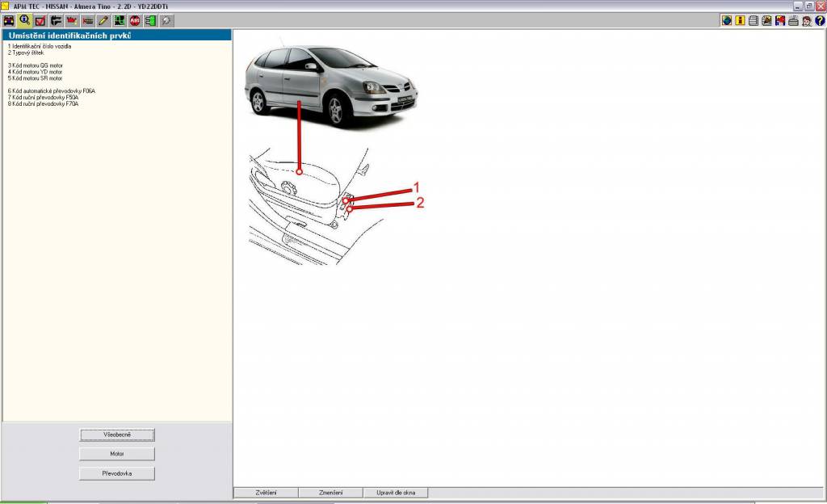Click the APM TEC title bar icon
Viewport: 827px width, 504px height.
[6, 6]
